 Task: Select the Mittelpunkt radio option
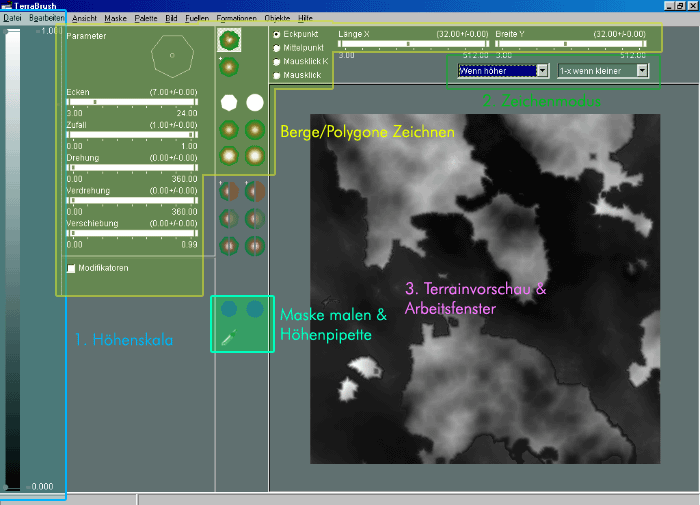[277, 47]
